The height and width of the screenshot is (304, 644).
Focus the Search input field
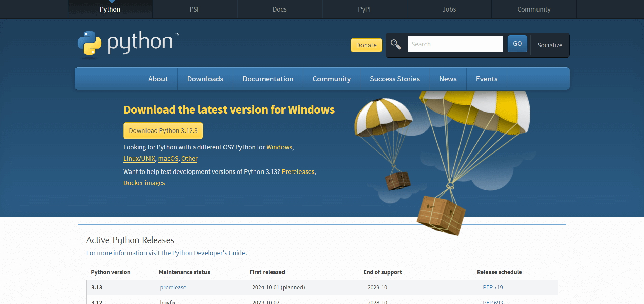pyautogui.click(x=455, y=44)
